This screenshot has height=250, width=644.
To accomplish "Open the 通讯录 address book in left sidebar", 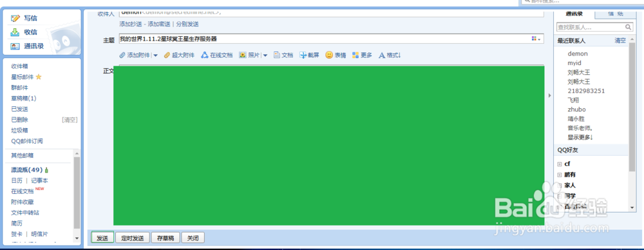I will click(x=33, y=46).
